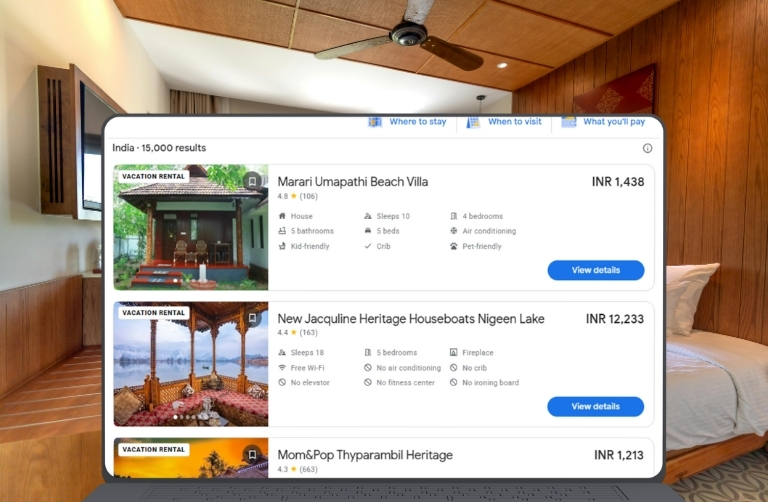Viewport: 768px width, 502px height.
Task: Click the INR 1,438 price
Action: coord(618,182)
